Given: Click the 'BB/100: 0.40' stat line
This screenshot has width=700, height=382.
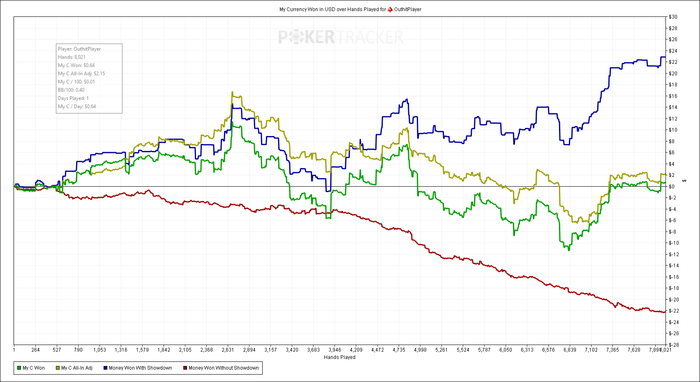Looking at the screenshot, I should pyautogui.click(x=71, y=90).
